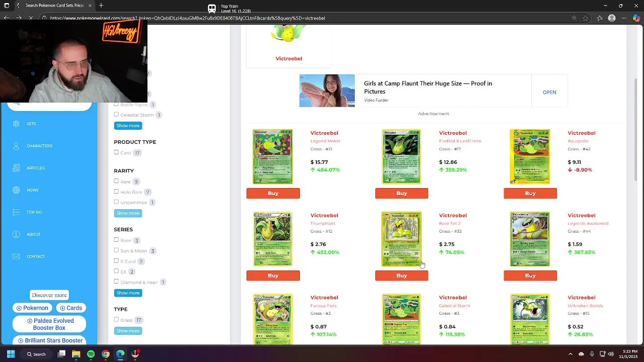Screen dimensions: 644x362
Task: Open the Sets page via atom icon
Action: click(x=17, y=124)
